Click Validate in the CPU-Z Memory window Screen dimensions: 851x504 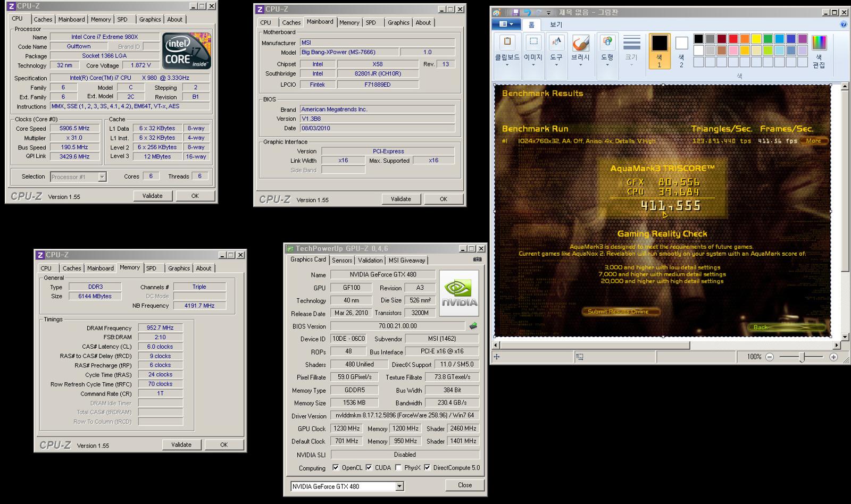181,444
